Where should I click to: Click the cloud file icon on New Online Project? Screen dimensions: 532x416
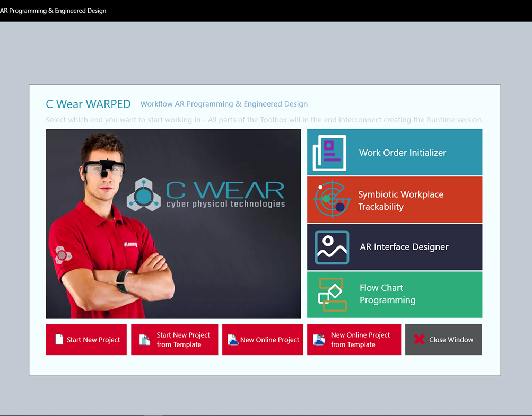(x=233, y=339)
